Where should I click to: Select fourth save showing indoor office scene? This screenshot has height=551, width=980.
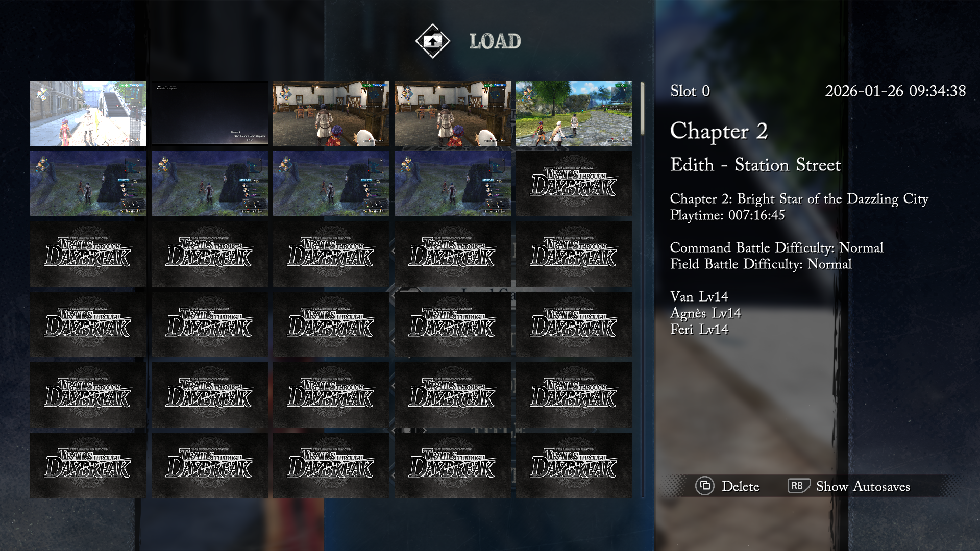(453, 113)
